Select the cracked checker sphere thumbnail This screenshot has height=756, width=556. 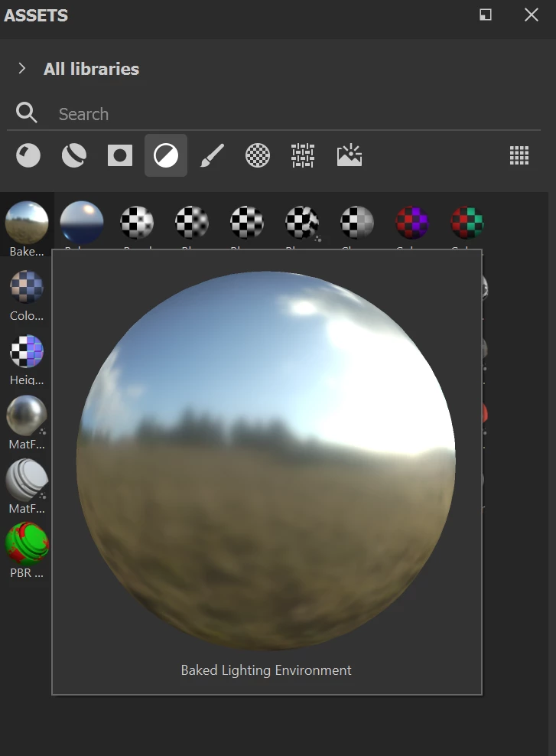click(x=302, y=222)
